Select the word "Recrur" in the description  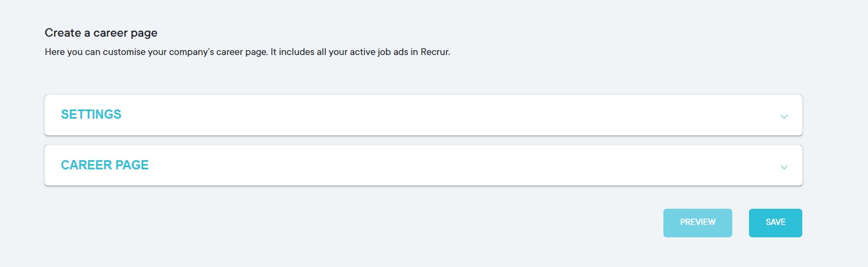pyautogui.click(x=434, y=52)
